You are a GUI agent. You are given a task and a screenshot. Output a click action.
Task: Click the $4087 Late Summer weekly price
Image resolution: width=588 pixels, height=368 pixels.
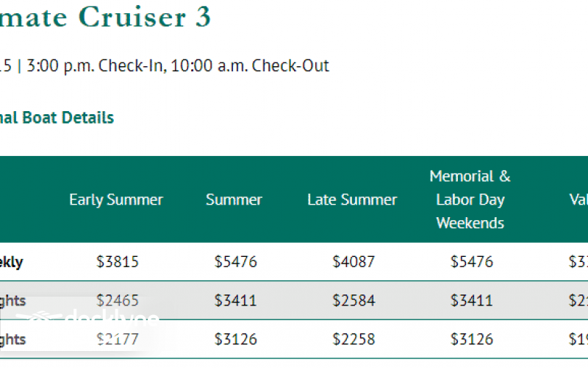pos(354,262)
